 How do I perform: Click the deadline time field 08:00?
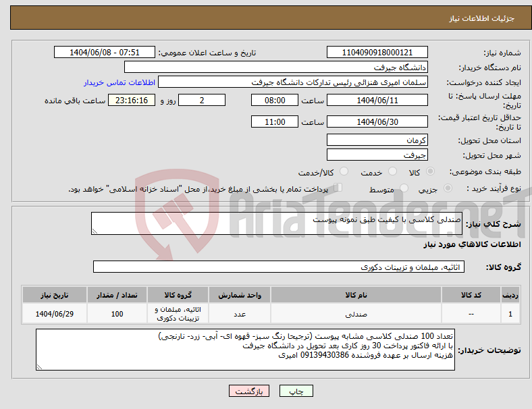(x=275, y=101)
